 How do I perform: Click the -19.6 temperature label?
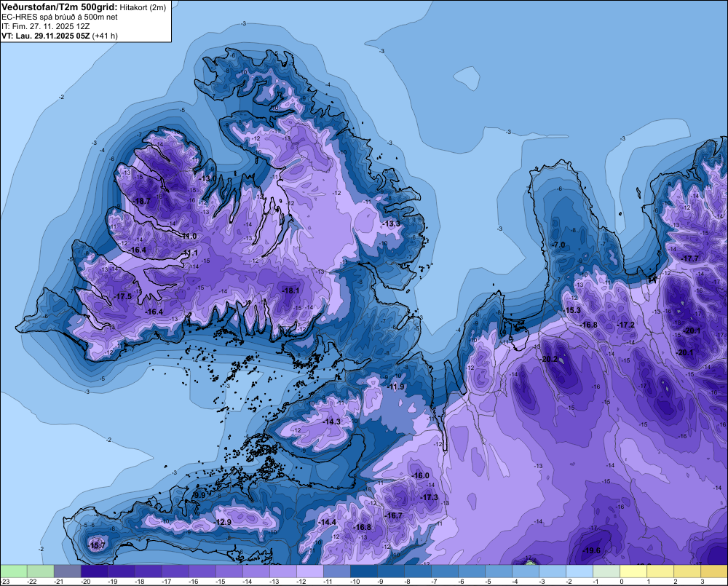tap(591, 550)
